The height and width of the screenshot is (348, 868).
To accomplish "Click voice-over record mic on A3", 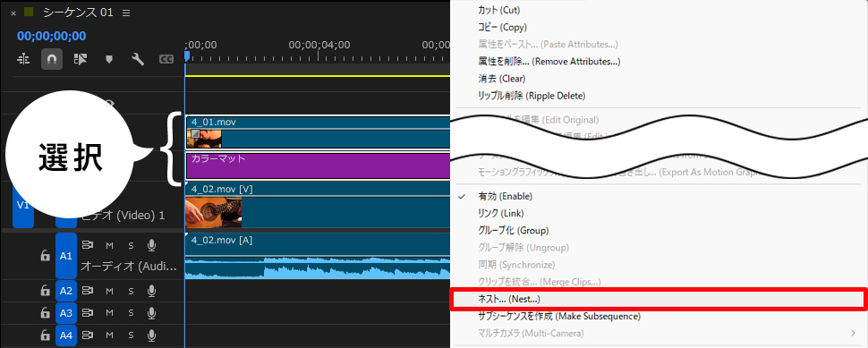I will point(151,314).
